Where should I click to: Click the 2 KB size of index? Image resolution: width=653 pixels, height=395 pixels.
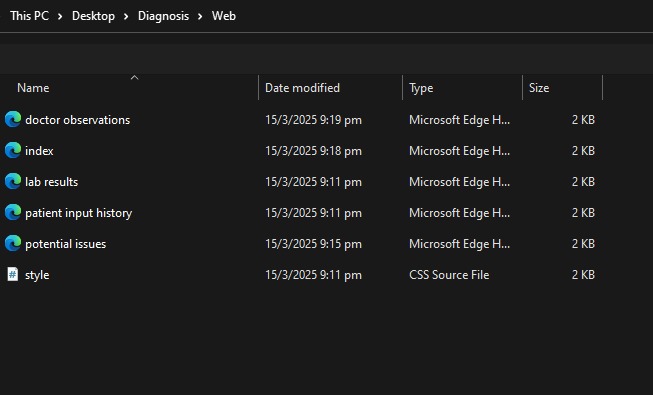583,151
